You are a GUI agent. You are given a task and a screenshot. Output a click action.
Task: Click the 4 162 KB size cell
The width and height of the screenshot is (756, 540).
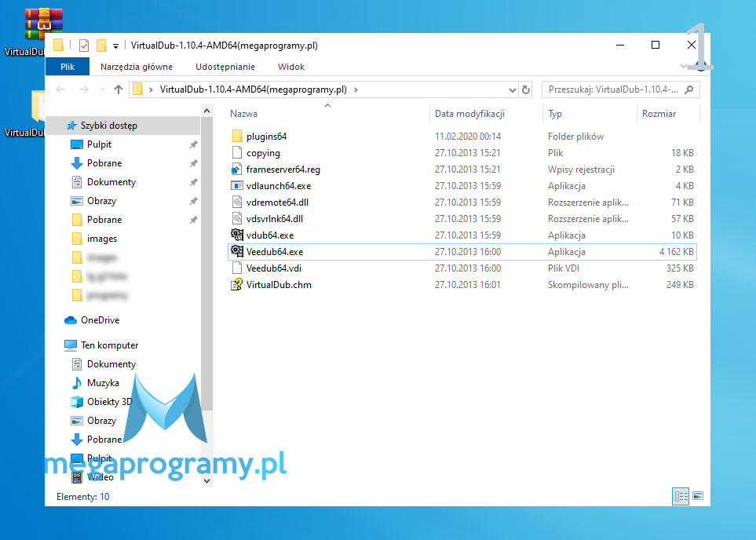pyautogui.click(x=677, y=252)
